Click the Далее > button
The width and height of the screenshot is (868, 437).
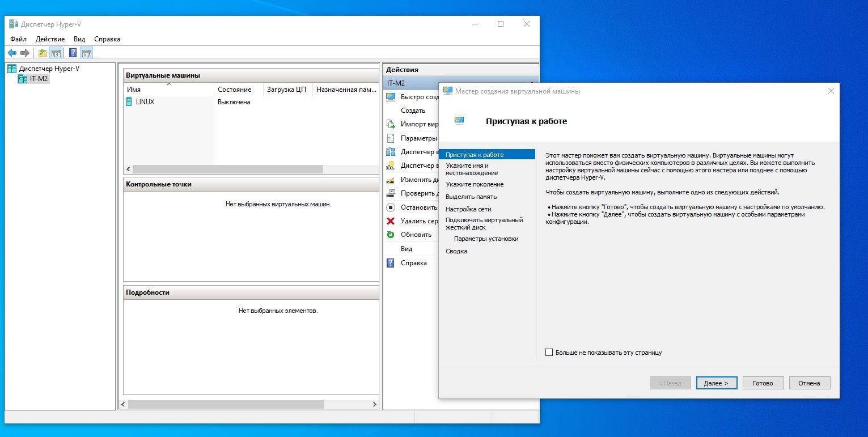[717, 383]
